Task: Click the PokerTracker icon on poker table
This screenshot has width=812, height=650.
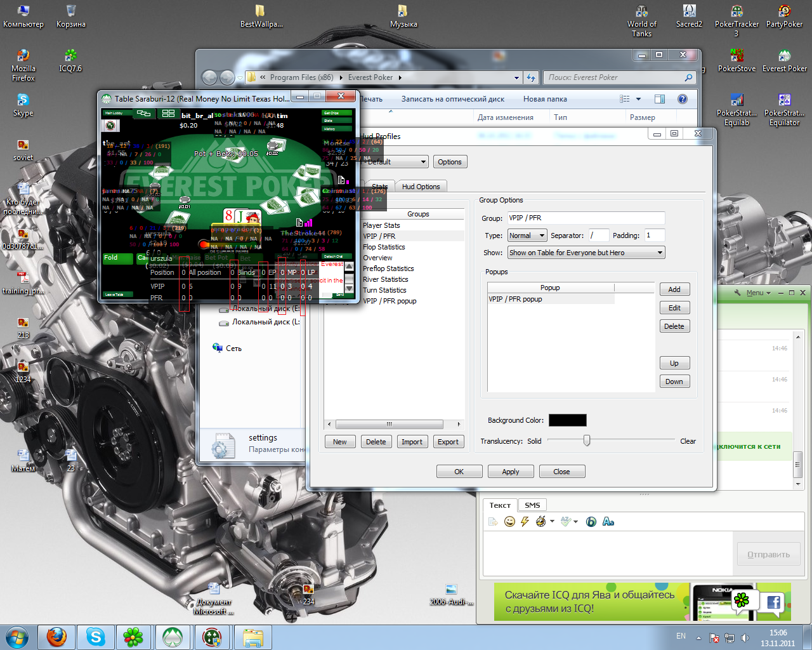Action: click(110, 126)
